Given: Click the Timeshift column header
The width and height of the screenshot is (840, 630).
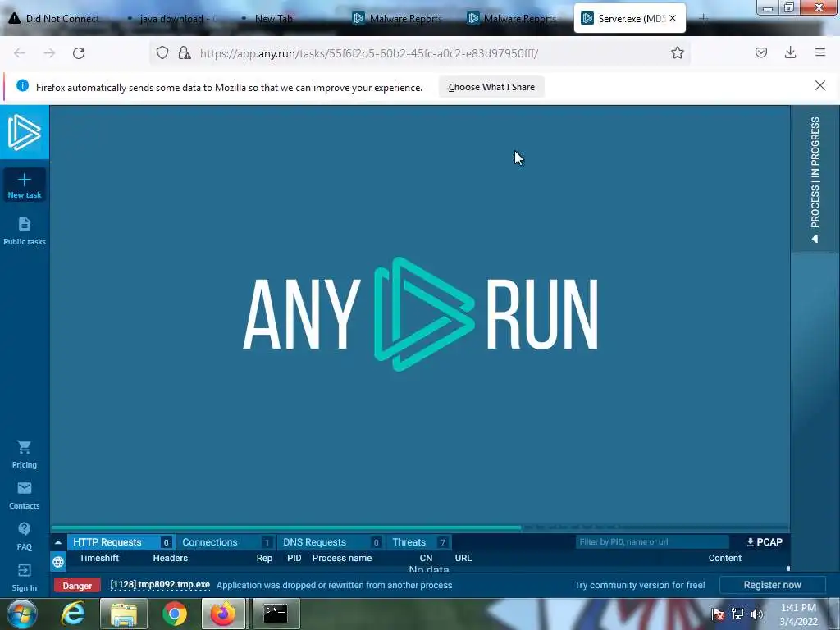Looking at the screenshot, I should click(x=99, y=558).
